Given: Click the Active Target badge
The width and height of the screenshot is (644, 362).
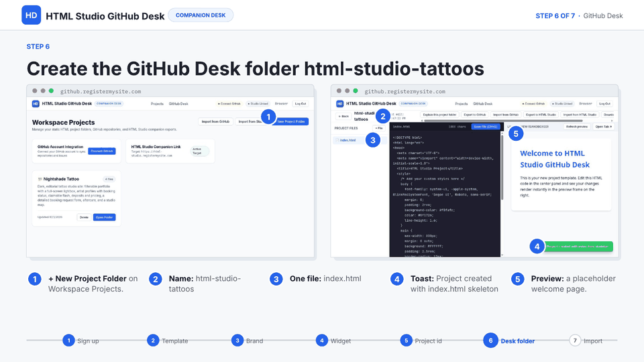Looking at the screenshot, I should (200, 151).
